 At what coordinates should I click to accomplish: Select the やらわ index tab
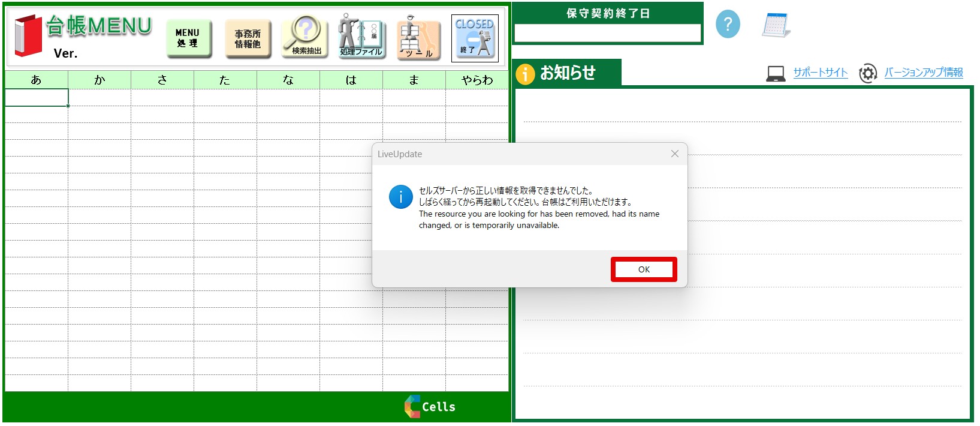pos(477,80)
